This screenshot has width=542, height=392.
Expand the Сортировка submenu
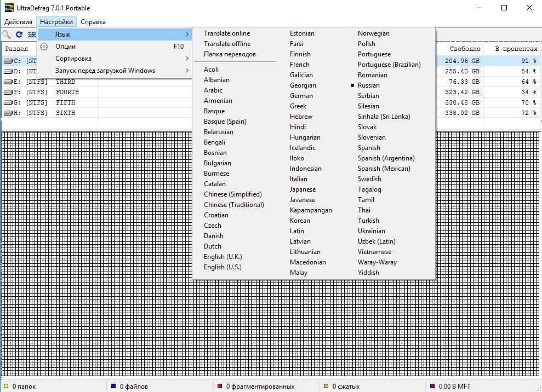(115, 59)
